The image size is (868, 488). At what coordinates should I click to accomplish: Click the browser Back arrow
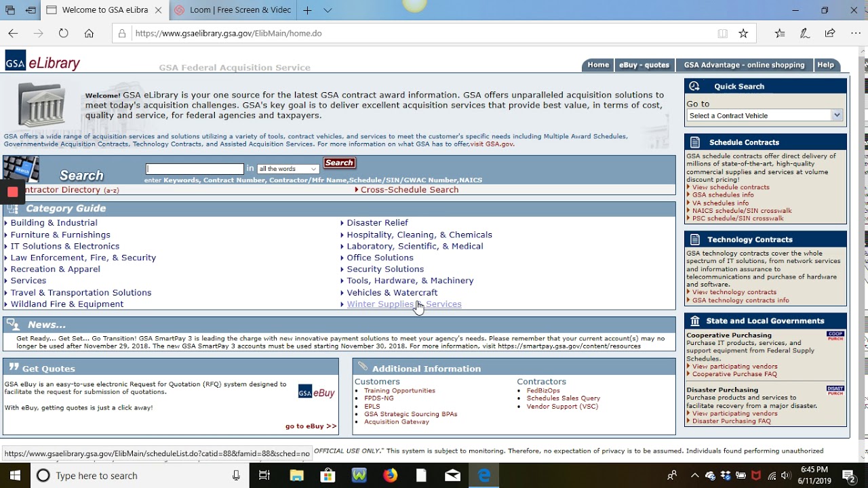tap(13, 33)
